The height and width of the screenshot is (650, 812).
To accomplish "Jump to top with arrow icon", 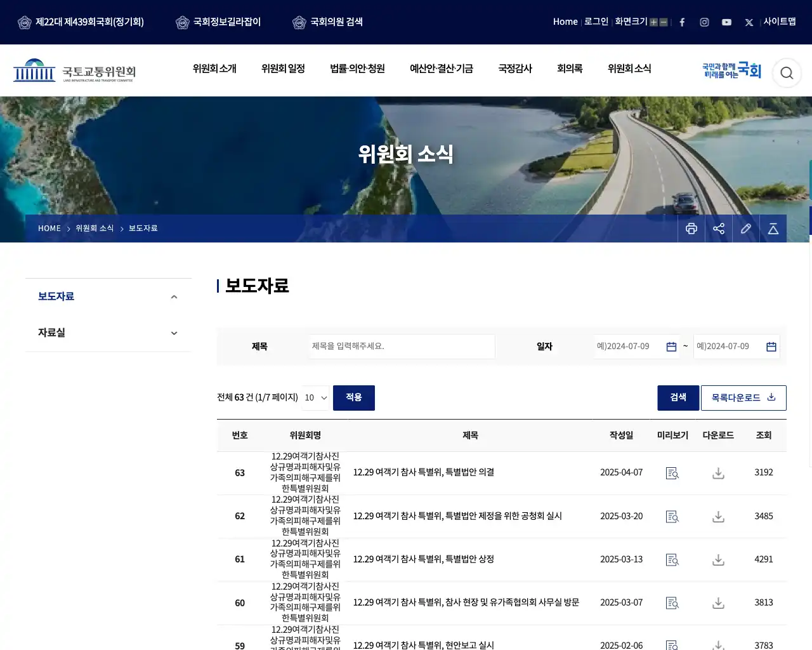I will 773,229.
